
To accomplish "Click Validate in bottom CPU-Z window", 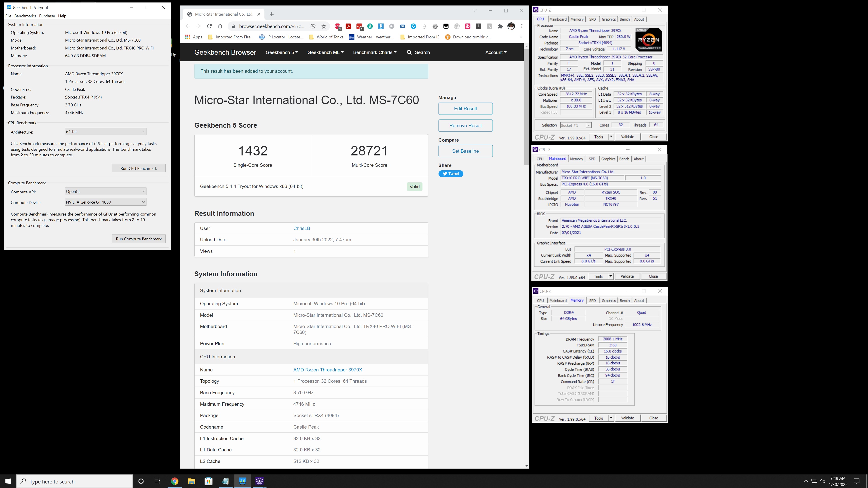I will click(x=627, y=418).
